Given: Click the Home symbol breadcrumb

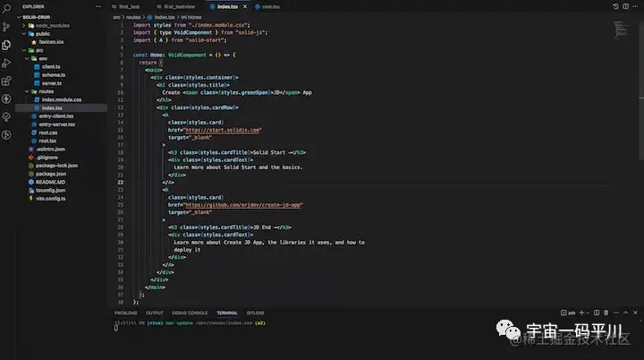Looking at the screenshot, I should click(x=191, y=17).
